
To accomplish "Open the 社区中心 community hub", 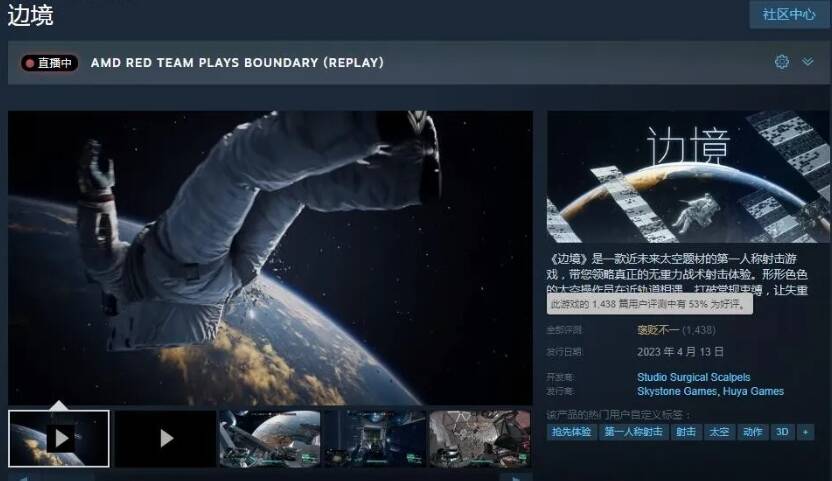I will coord(789,14).
